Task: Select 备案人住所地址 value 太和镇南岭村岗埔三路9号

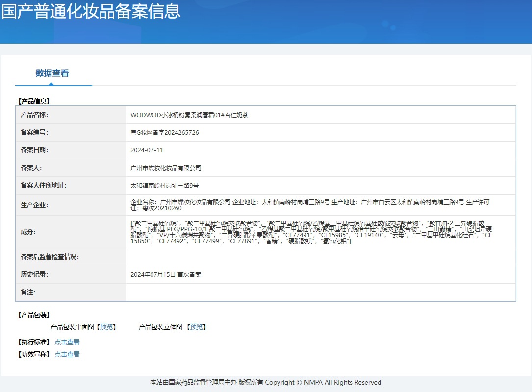Action: click(x=165, y=186)
